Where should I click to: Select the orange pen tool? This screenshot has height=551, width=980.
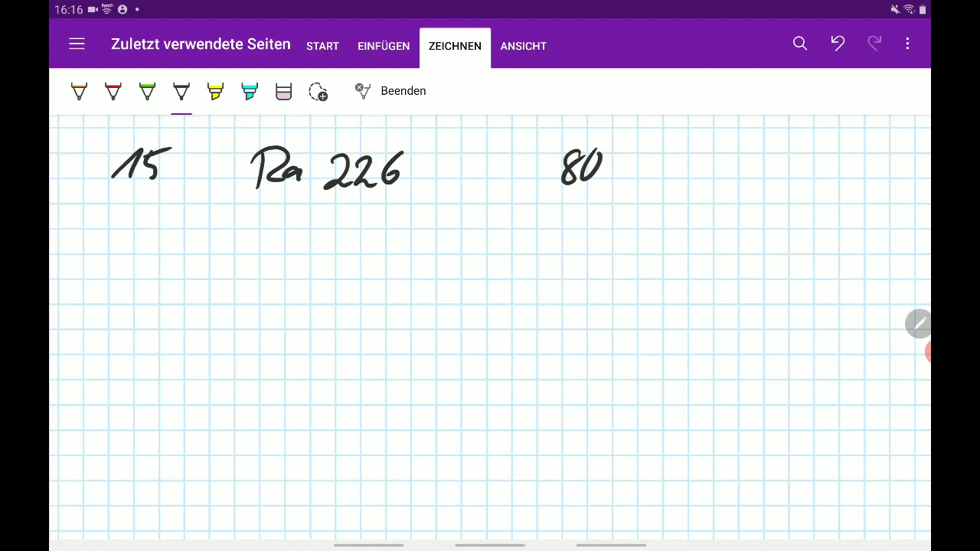(x=79, y=92)
